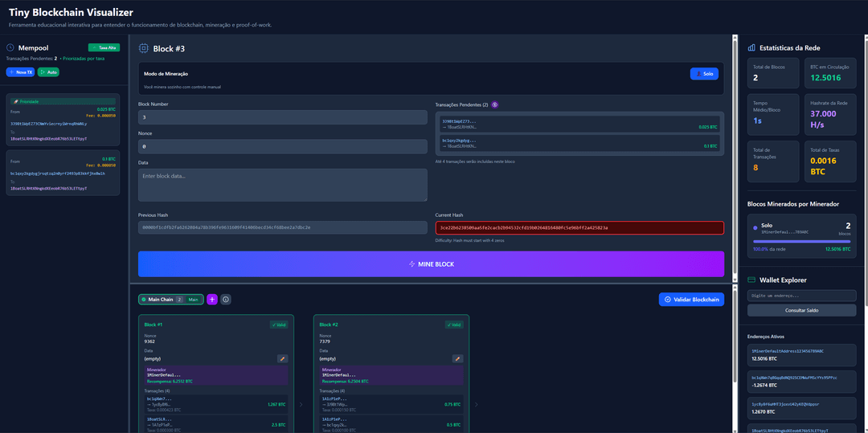
Task: Click the Block #3 chip icon
Action: (x=144, y=48)
